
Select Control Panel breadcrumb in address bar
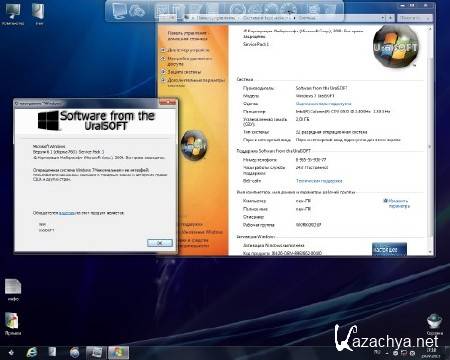[215, 18]
